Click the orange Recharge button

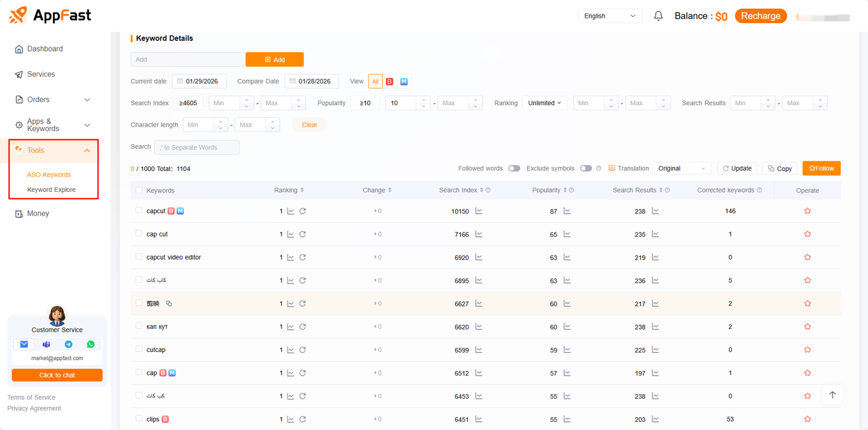(x=760, y=16)
